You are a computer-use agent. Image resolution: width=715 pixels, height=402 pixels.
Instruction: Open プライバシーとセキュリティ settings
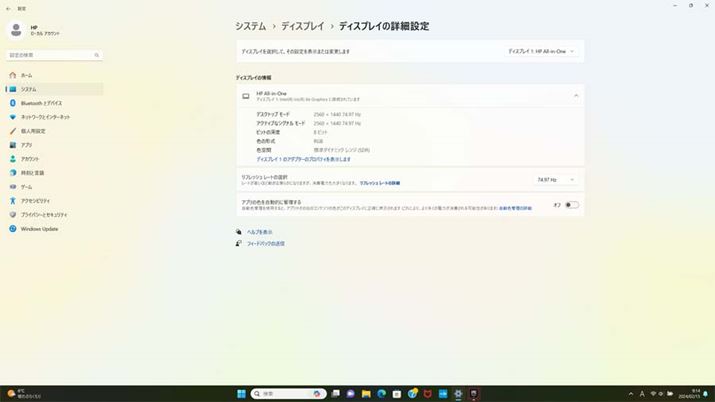(44, 215)
